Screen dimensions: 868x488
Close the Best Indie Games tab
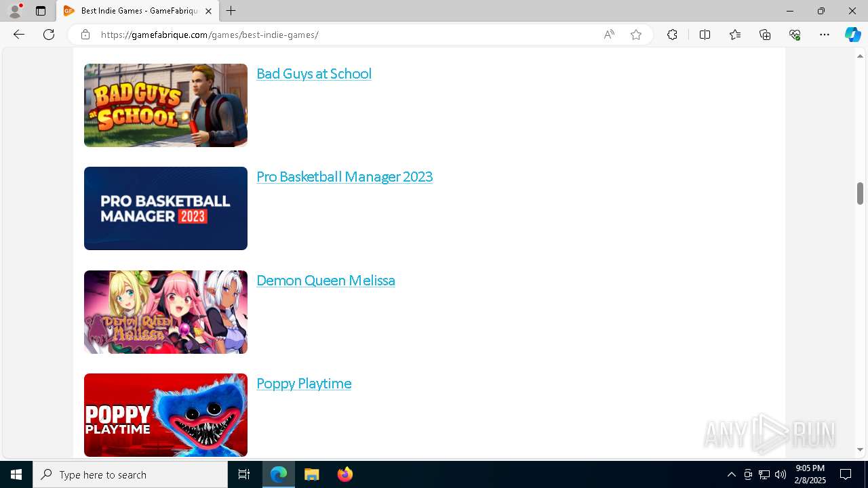[208, 11]
